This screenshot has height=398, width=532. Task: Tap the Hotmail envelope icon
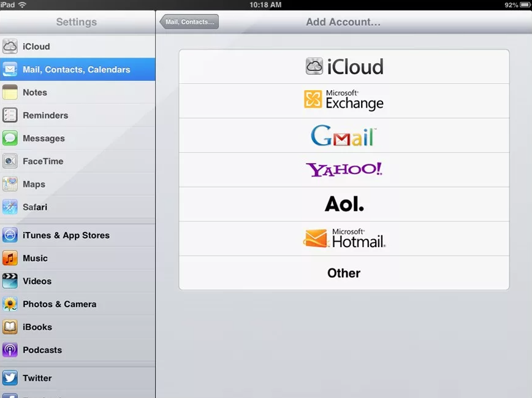[316, 239]
